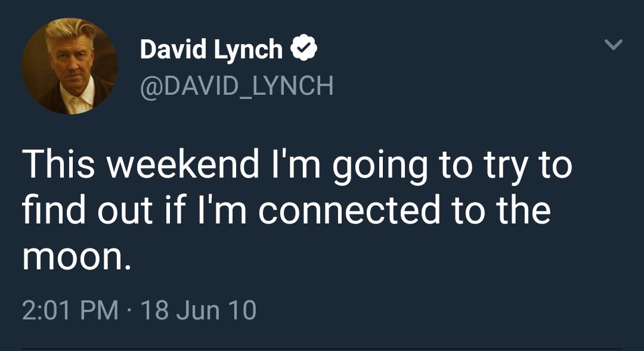
Task: Click the word "This" starting the tweet
Action: pyautogui.click(x=58, y=164)
